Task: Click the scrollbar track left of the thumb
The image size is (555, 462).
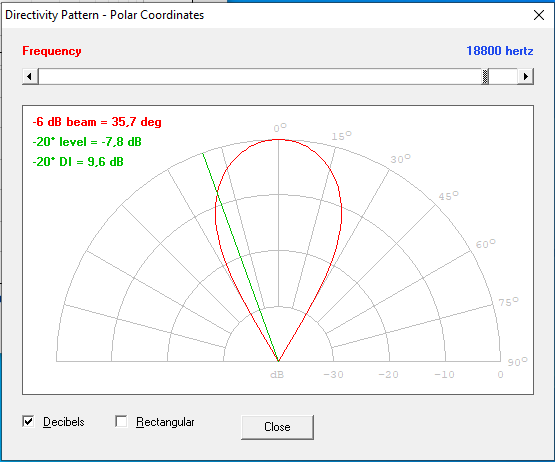Action: [260, 76]
